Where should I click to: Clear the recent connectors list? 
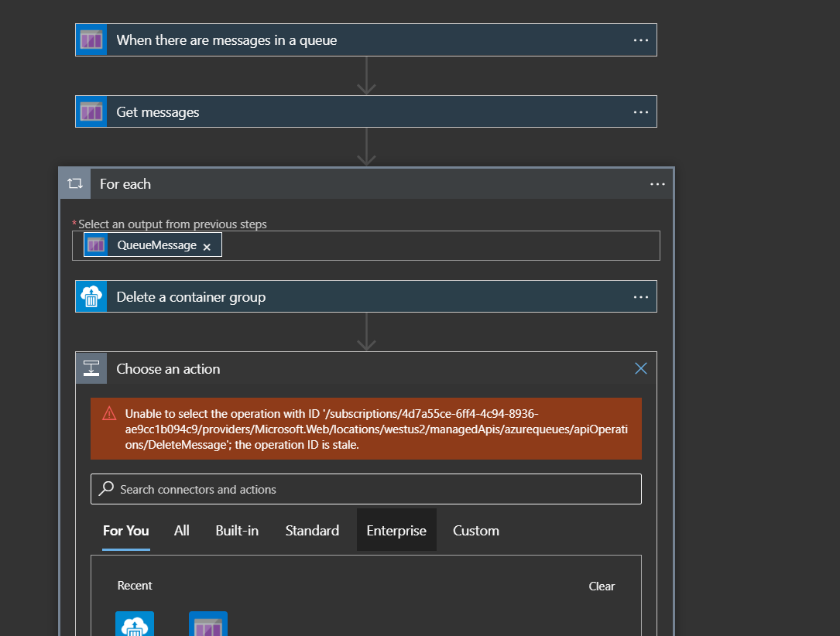coord(602,586)
